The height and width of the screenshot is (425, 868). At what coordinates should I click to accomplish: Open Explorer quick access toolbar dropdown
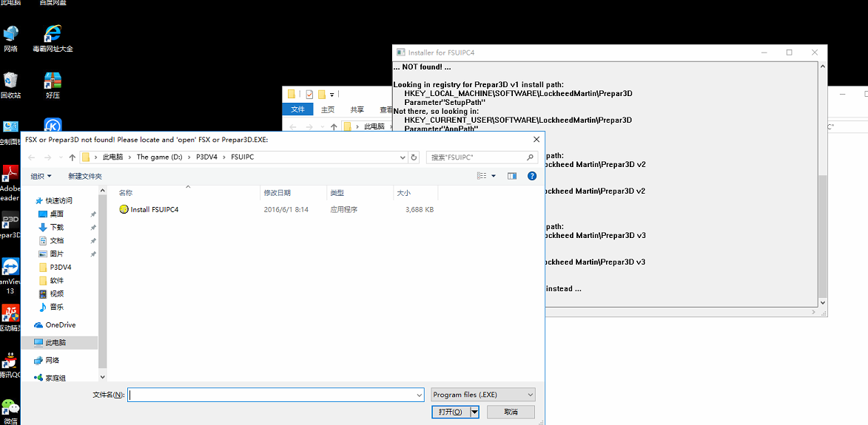(x=332, y=94)
